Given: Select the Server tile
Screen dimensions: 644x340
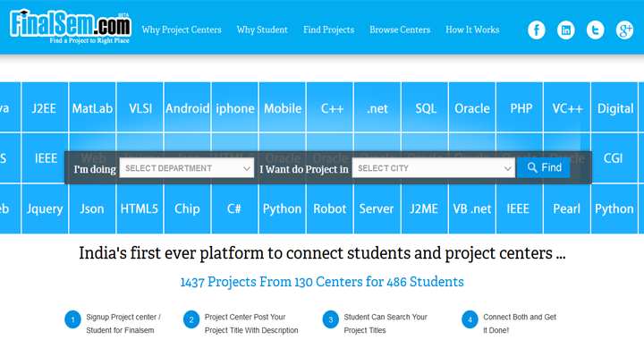Looking at the screenshot, I should [377, 208].
